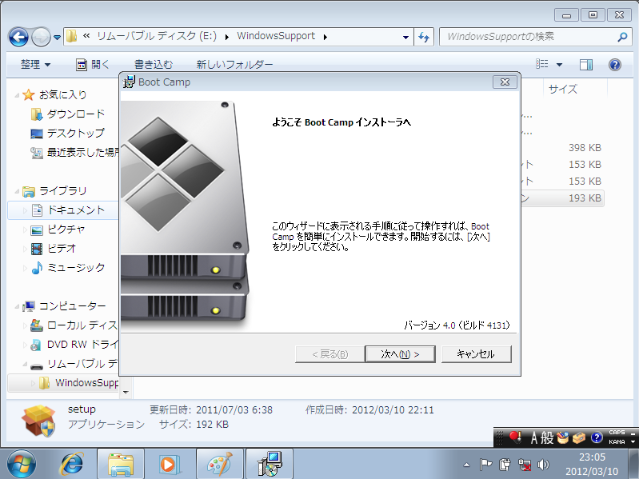Click the Next (次へ) button in Boot Camp installer

point(400,354)
